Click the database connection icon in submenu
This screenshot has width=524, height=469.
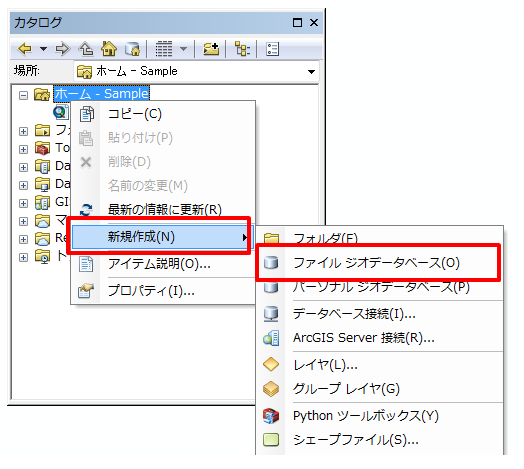coord(271,314)
